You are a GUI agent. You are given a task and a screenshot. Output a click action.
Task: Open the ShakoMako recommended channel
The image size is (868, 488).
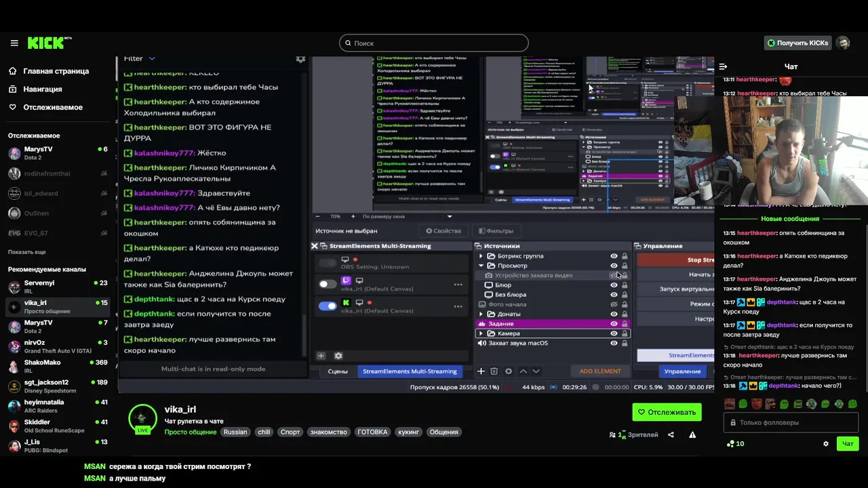click(x=59, y=367)
